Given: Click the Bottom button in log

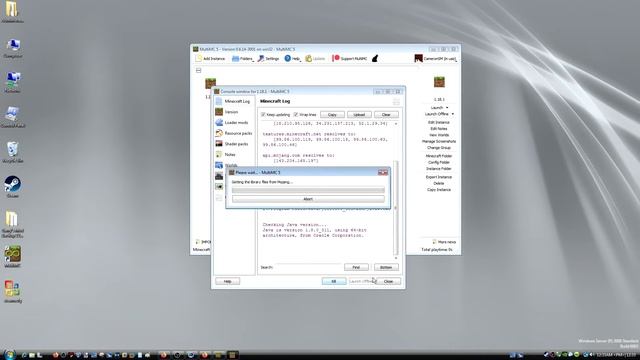Looking at the screenshot, I should (x=386, y=267).
